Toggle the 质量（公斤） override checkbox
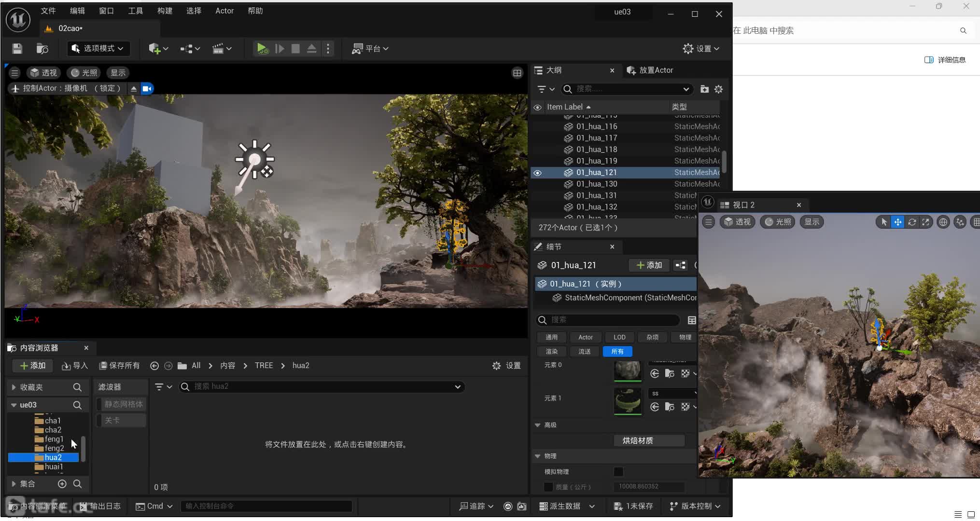 click(548, 487)
